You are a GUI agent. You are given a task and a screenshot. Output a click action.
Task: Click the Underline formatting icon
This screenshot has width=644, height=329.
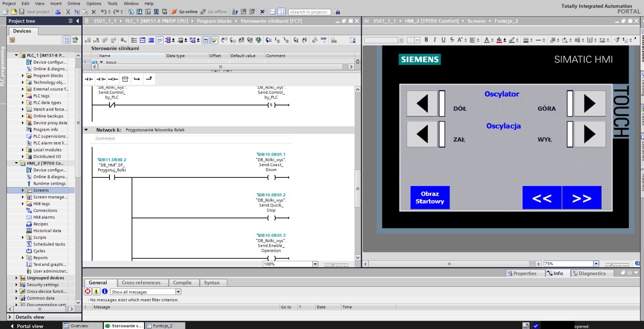pos(443,40)
